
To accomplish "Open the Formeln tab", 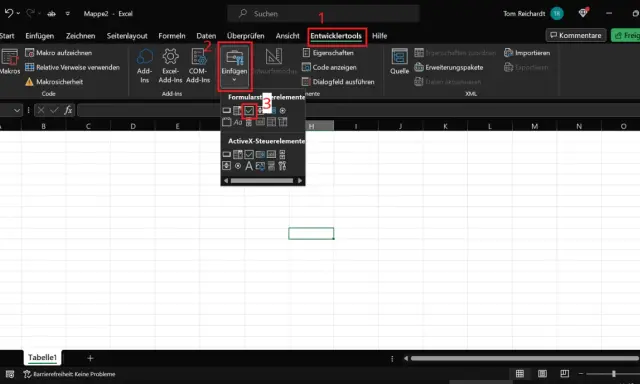I will point(172,36).
